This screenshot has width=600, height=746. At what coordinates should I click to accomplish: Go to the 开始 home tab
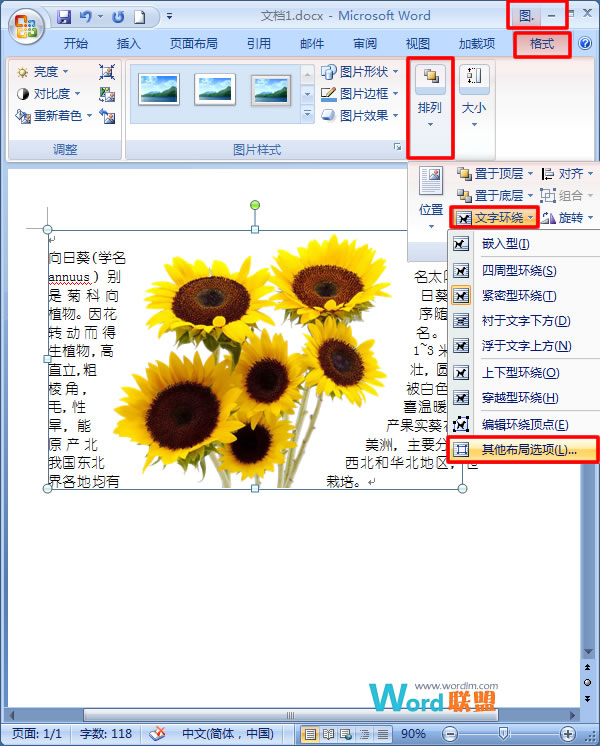[x=76, y=44]
